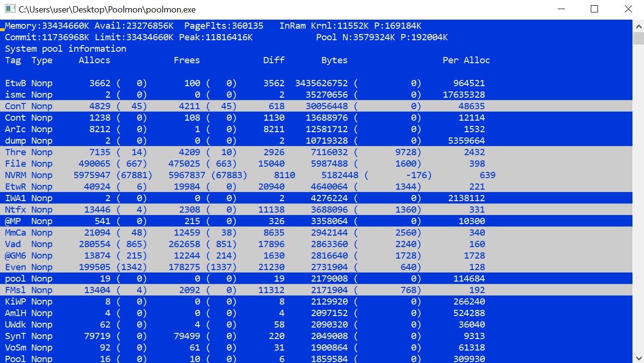The height and width of the screenshot is (363, 644).
Task: Select the "IWA1" tag
Action: pos(15,198)
